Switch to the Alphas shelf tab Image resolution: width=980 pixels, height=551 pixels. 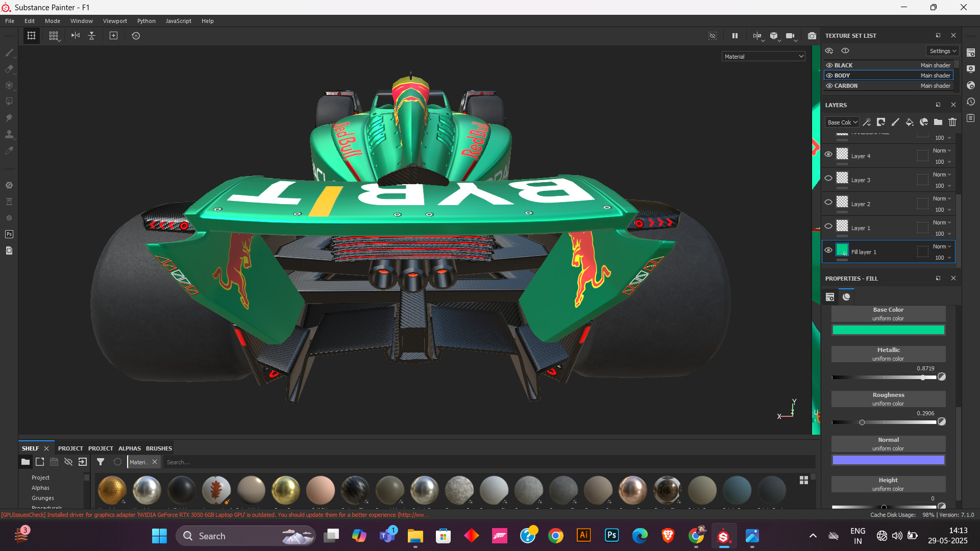click(130, 448)
